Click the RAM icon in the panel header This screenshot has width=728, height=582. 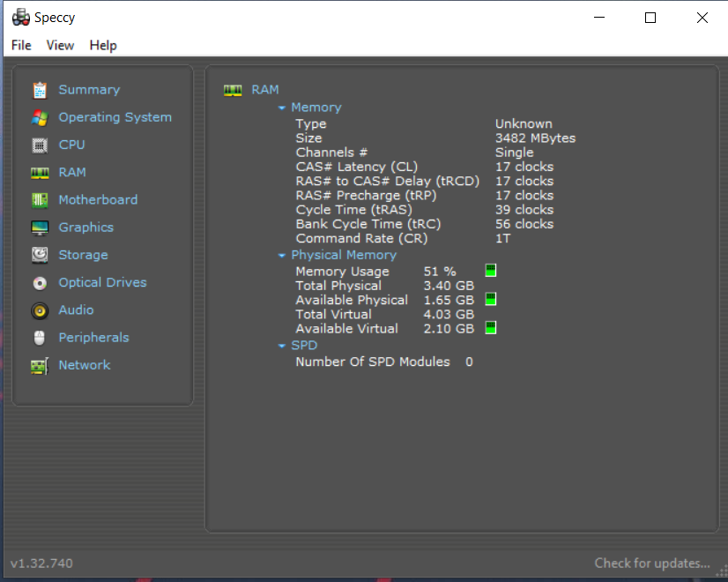pos(233,90)
